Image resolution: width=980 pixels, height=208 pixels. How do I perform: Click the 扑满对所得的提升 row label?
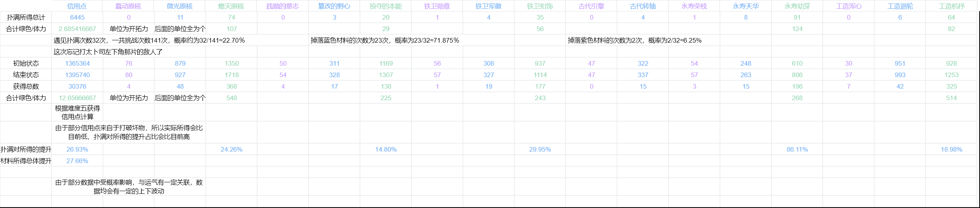(x=26, y=149)
